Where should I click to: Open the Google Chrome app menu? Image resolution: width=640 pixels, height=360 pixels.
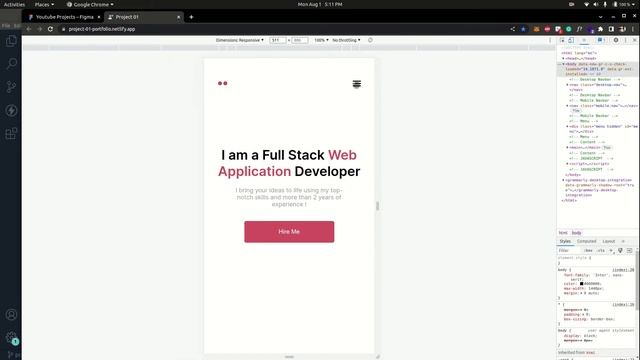[90, 4]
